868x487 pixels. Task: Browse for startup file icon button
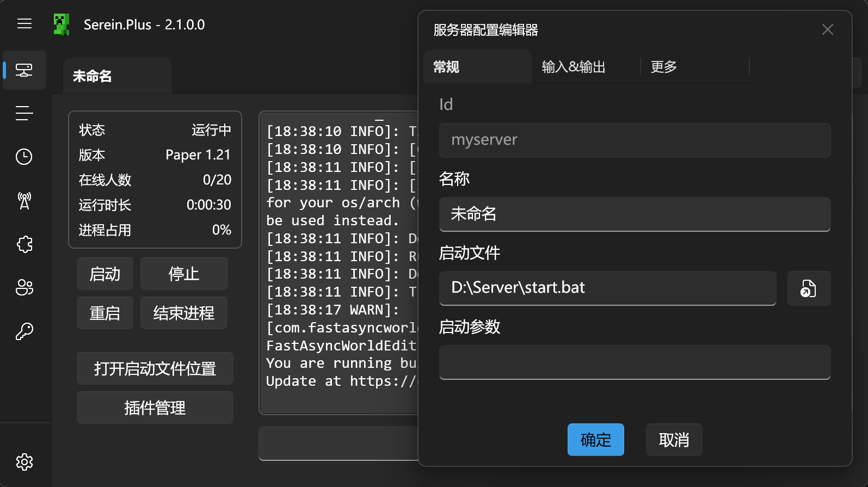tap(809, 288)
